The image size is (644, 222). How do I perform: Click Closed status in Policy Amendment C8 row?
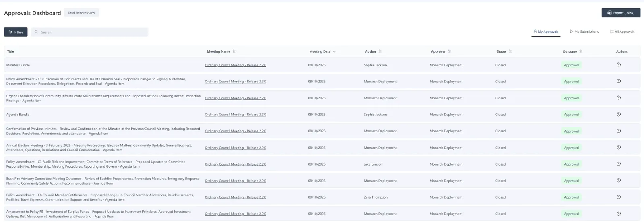(x=500, y=197)
